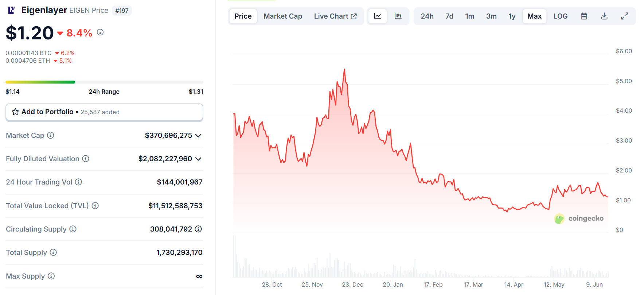Switch to Market Cap tab
The image size is (644, 295).
pyautogui.click(x=283, y=16)
